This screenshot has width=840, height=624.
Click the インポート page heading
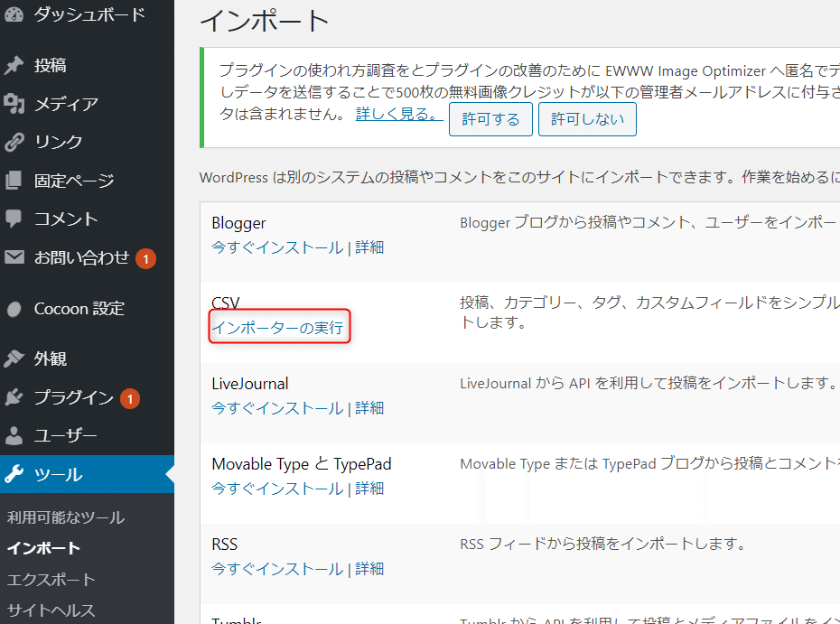click(265, 22)
